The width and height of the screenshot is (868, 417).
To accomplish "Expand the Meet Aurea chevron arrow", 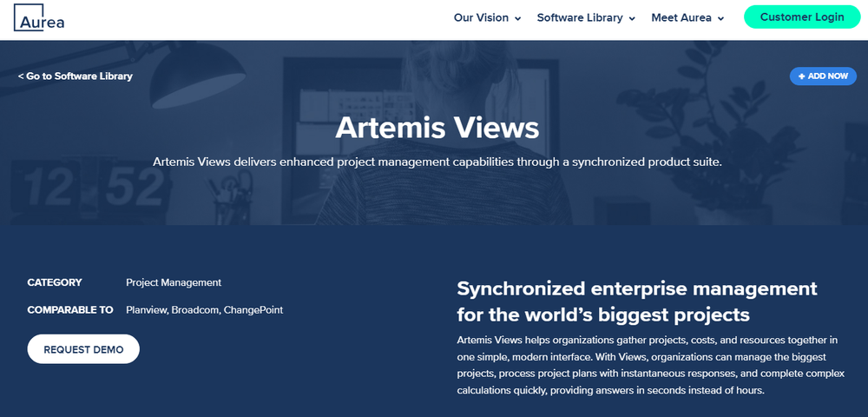I will tap(720, 18).
